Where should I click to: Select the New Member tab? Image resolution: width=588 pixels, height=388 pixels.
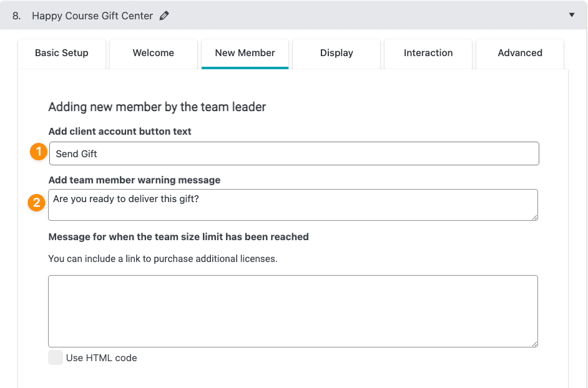tap(245, 53)
